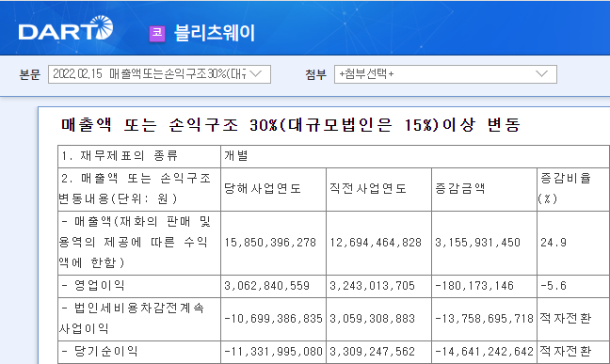The width and height of the screenshot is (610, 364).
Task: Open the 본문 document dropdown dated 2022.02.15
Action: click(159, 74)
